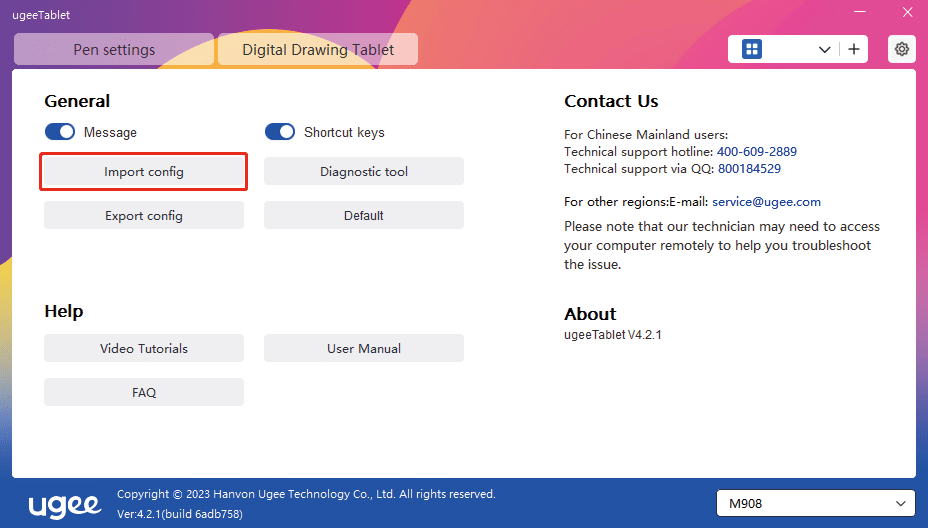This screenshot has height=528, width=928.
Task: Click the Help heading
Action: click(64, 311)
